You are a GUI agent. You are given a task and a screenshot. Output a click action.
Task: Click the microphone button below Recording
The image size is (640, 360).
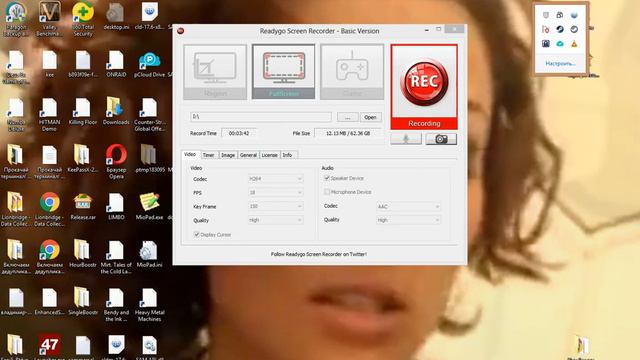coord(406,139)
